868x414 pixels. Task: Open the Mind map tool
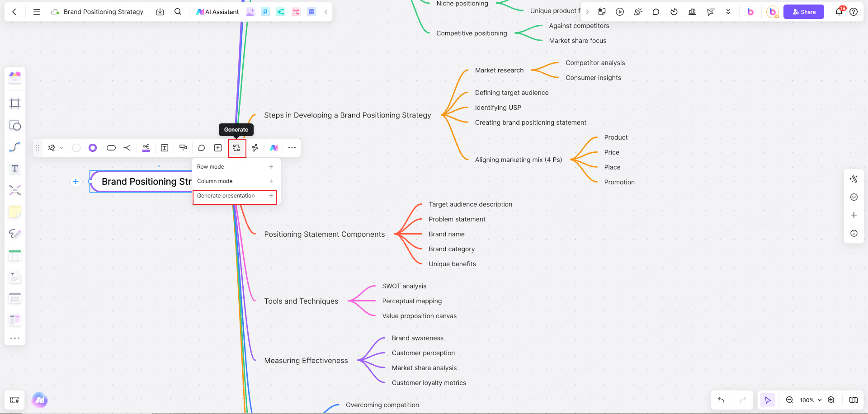15,190
